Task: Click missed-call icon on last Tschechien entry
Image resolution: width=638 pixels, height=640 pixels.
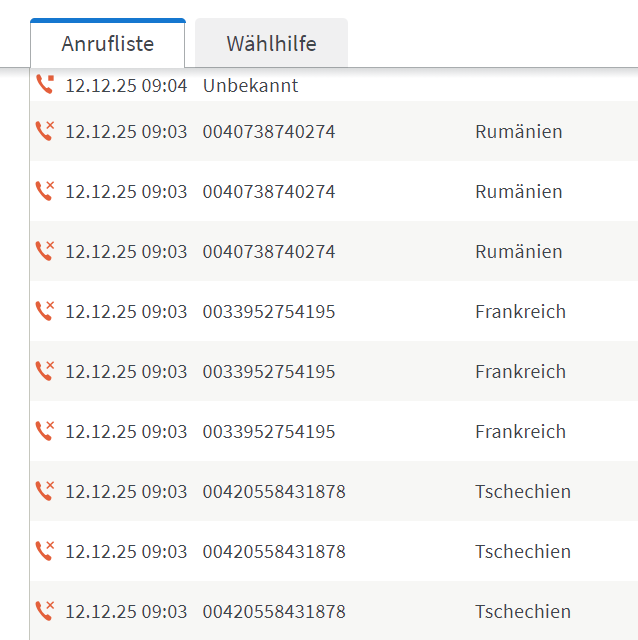Action: [44, 611]
